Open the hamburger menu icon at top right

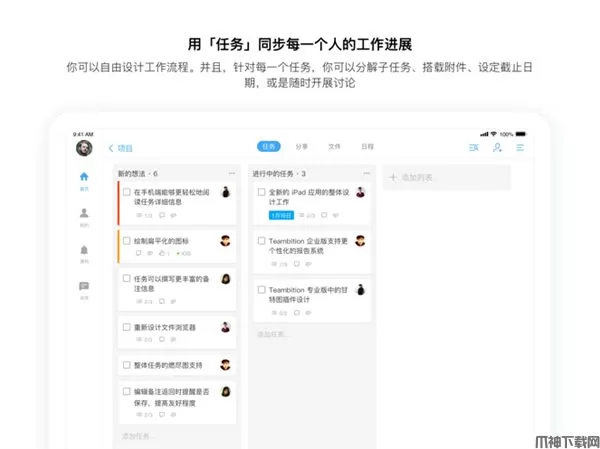pyautogui.click(x=520, y=147)
